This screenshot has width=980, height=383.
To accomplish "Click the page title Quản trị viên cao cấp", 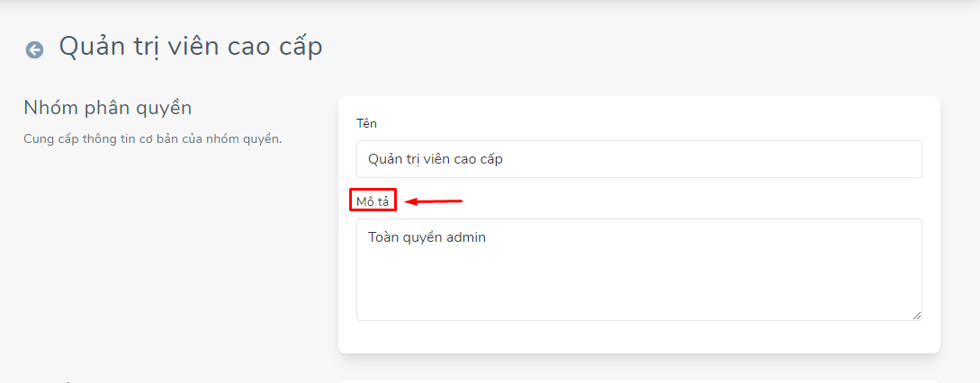I will click(x=191, y=47).
